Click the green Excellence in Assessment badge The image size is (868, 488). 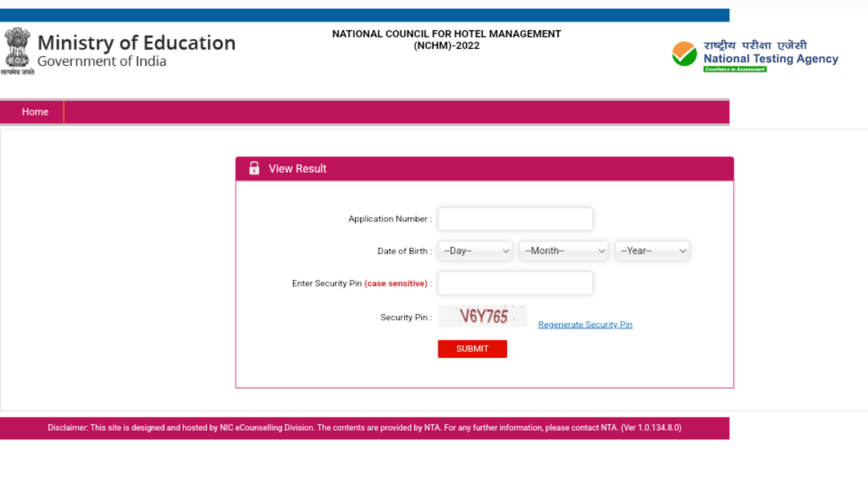(735, 69)
